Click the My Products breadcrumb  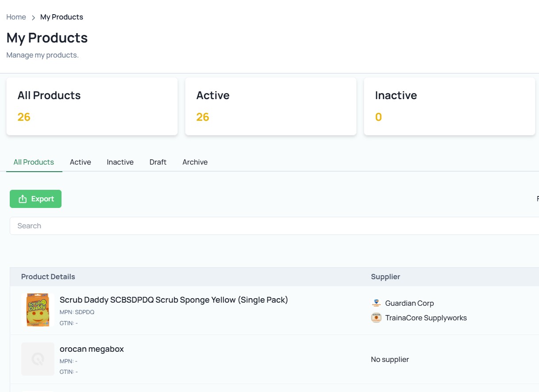pos(62,17)
